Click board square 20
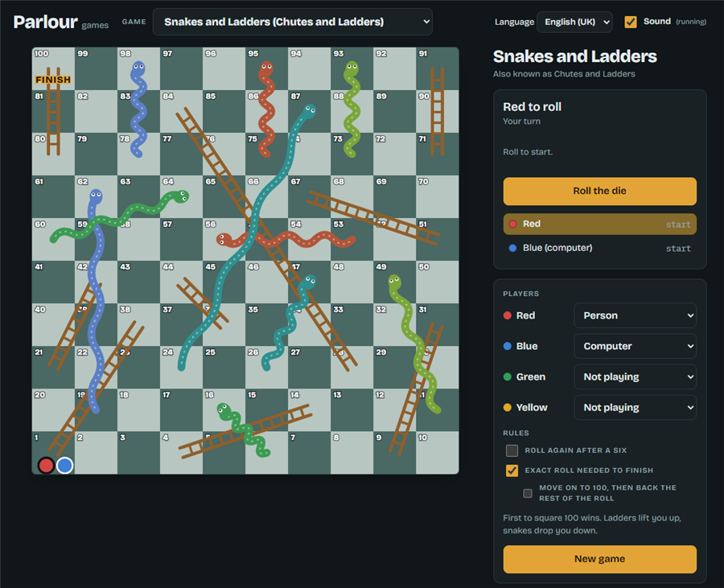This screenshot has width=724, height=588. [x=53, y=410]
